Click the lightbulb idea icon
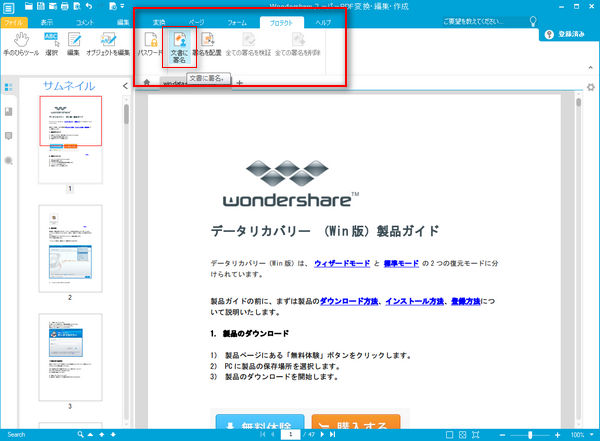The width and height of the screenshot is (600, 441). [533, 21]
